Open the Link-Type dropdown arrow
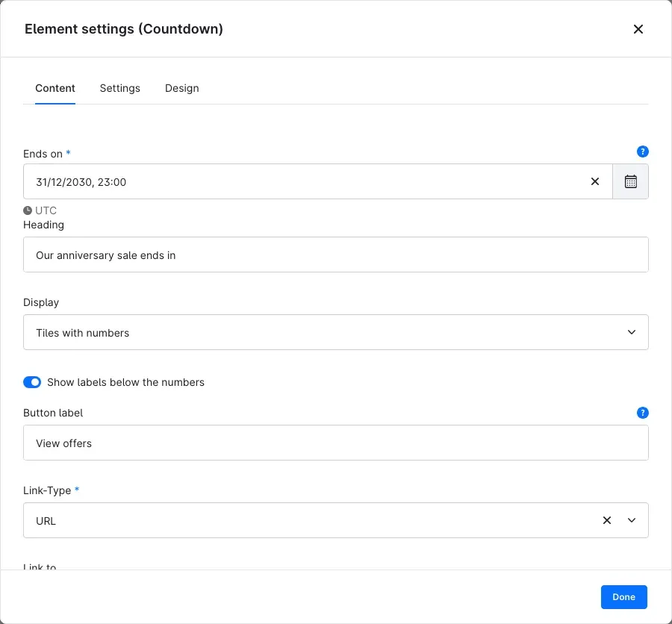 coord(631,520)
